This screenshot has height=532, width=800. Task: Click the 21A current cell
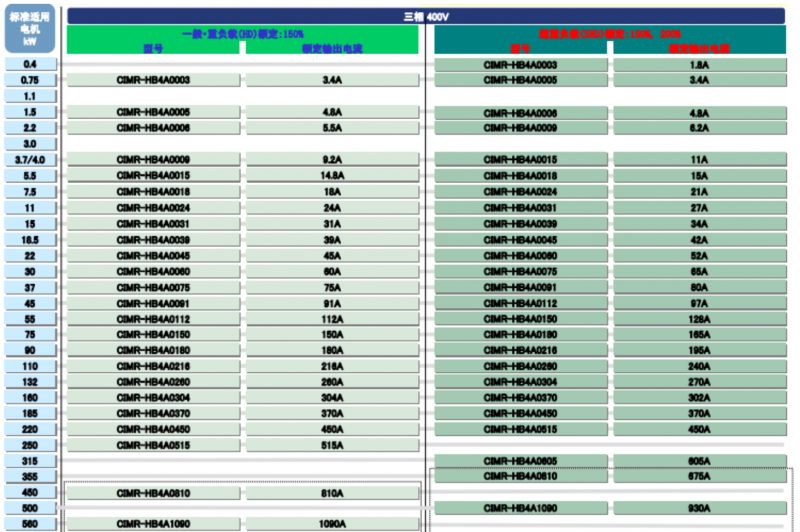699,192
